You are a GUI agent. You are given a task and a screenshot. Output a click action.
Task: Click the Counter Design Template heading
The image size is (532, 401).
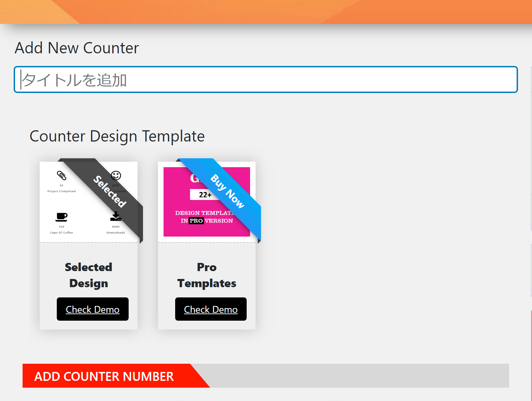tap(117, 136)
